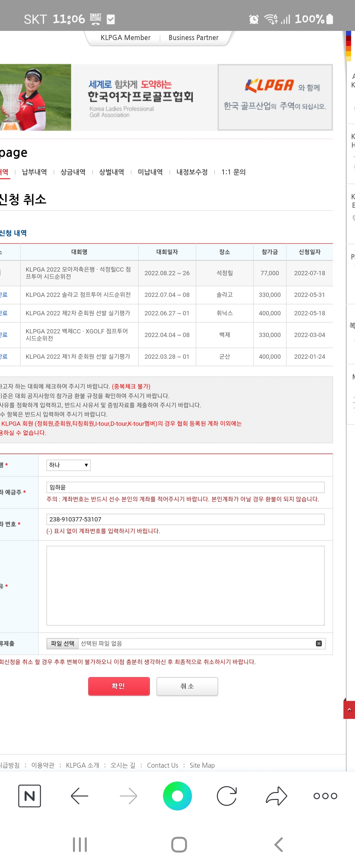The image size is (355, 868).
Task: Open Site Map footer link
Action: coord(202,765)
